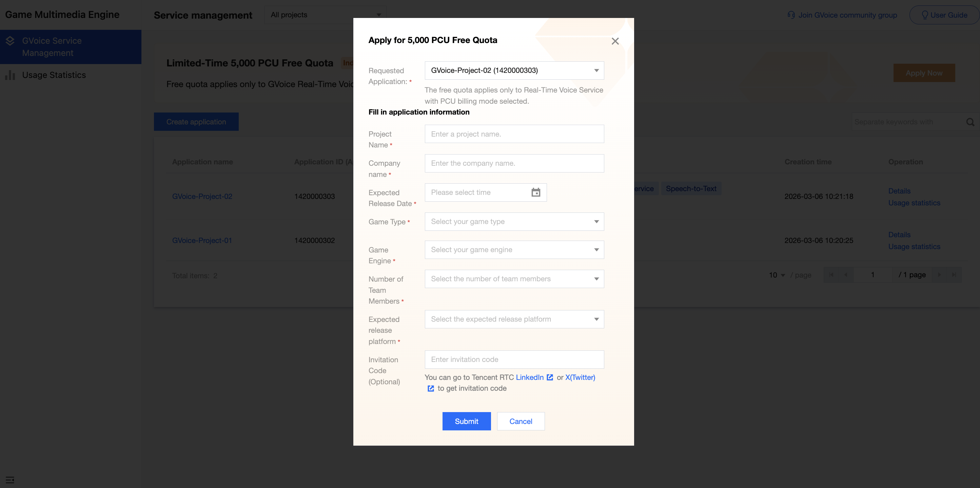The height and width of the screenshot is (488, 980).
Task: Focus the Project Name input field
Action: (514, 134)
